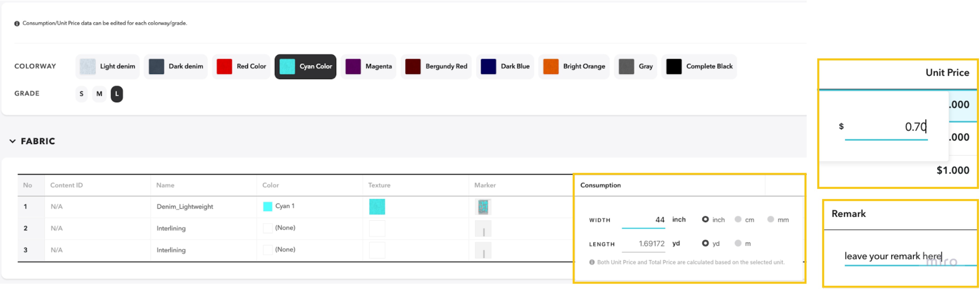Select the Complete Black colorway
Viewport: 980px width, 289px height.
(699, 67)
